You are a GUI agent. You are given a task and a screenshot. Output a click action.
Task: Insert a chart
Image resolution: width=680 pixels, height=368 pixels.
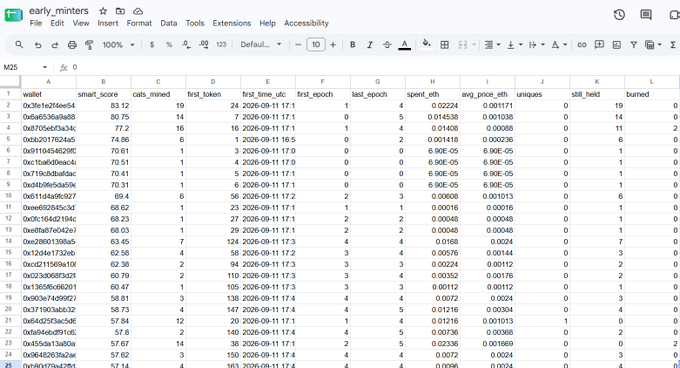pyautogui.click(x=617, y=45)
